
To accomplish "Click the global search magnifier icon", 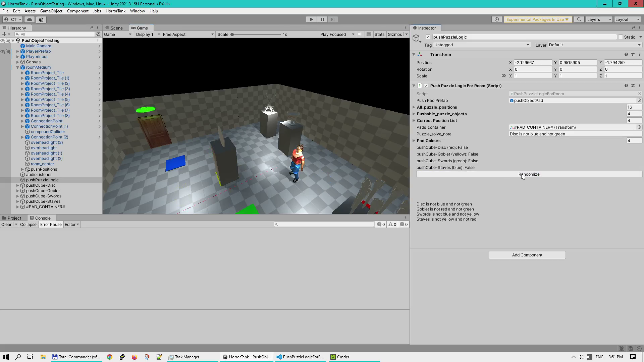I will (579, 19).
